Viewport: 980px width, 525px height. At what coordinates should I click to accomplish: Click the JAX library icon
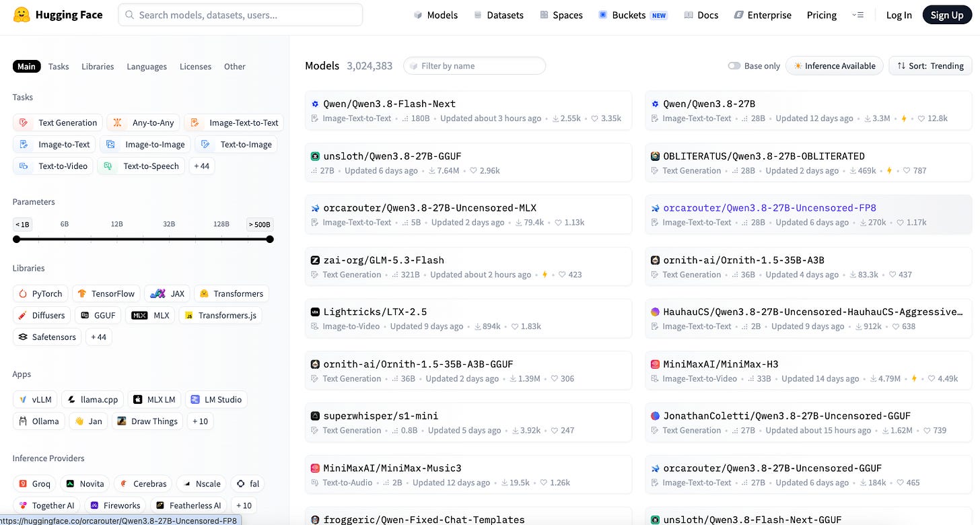[157, 293]
